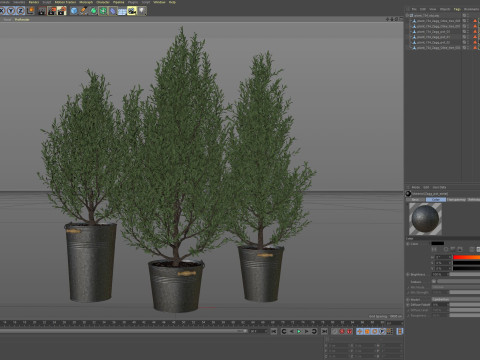Switch to material Basic tab
This screenshot has width=480, height=360.
[415, 200]
